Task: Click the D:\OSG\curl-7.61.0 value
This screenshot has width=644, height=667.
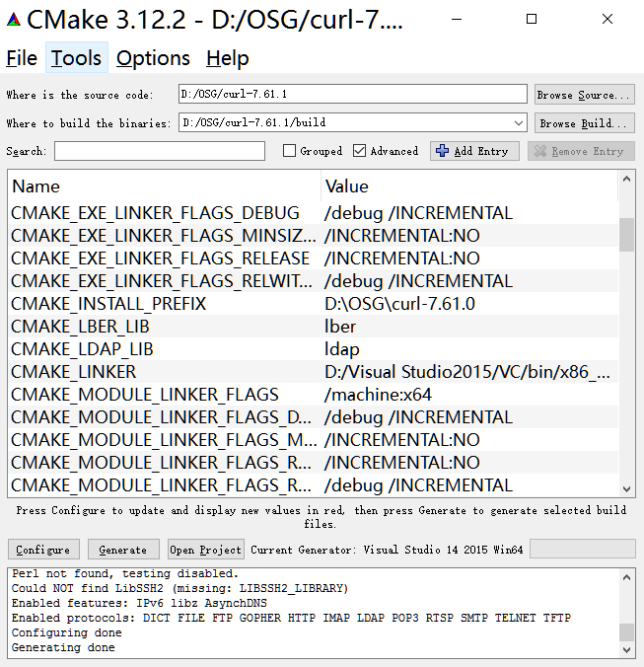Action: 399,304
